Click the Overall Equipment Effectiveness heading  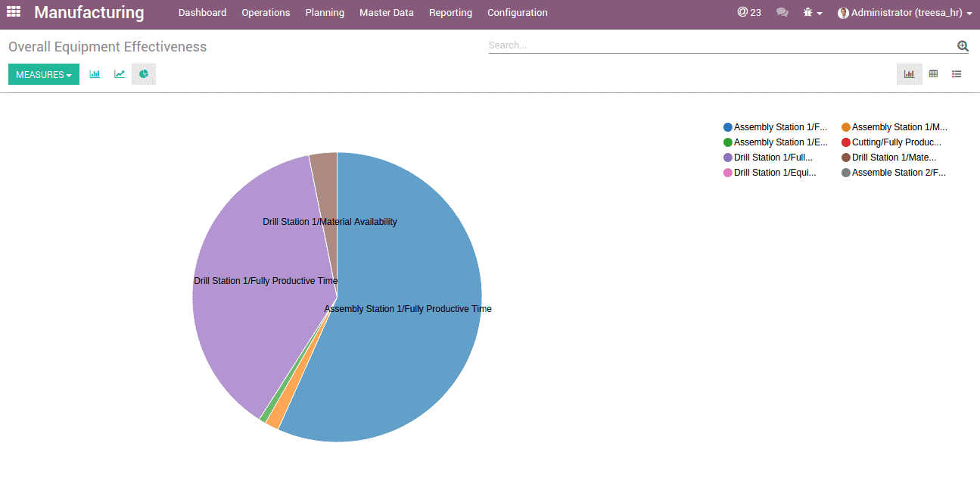tap(107, 47)
